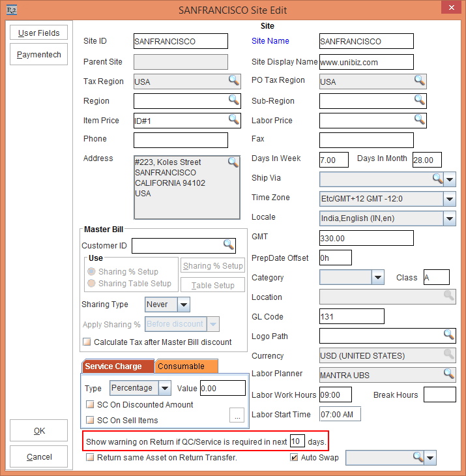The height and width of the screenshot is (476, 466).
Task: Open the Address lookup magnifier icon
Action: 233,162
